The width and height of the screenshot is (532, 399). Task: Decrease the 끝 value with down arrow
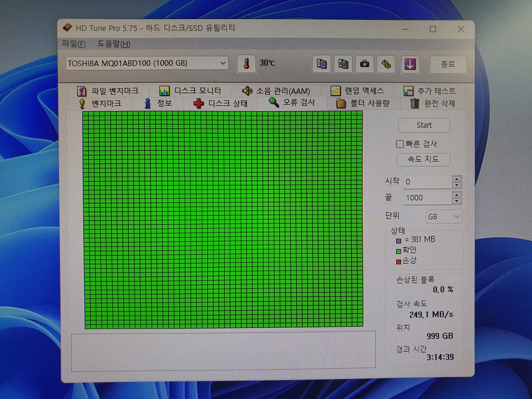pyautogui.click(x=457, y=201)
